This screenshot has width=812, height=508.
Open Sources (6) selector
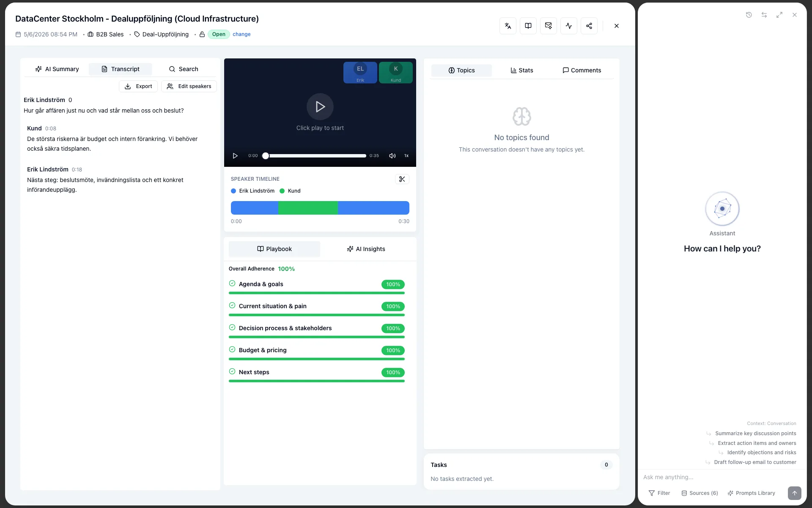[700, 493]
